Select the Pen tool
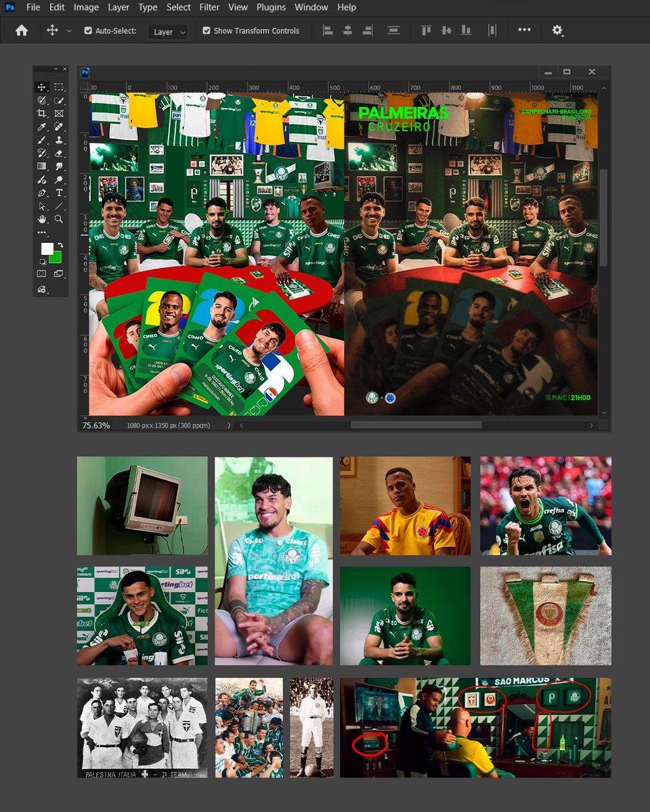650x812 pixels. (42, 193)
